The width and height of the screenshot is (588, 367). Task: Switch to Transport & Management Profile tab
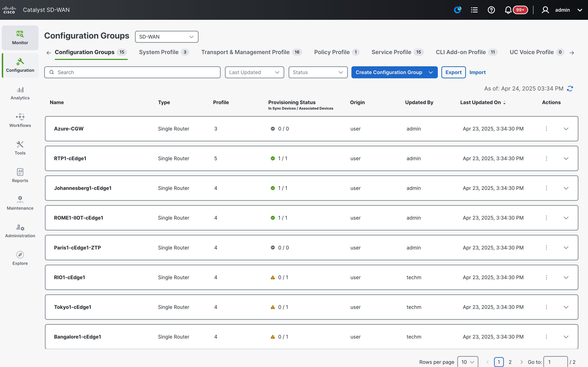pos(252,52)
